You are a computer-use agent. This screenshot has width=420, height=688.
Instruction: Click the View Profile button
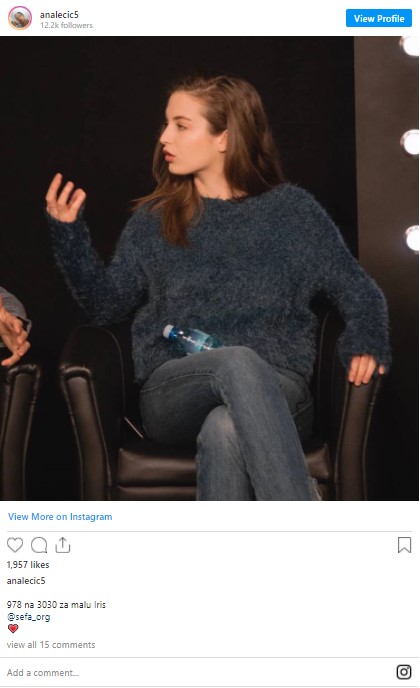(x=379, y=18)
